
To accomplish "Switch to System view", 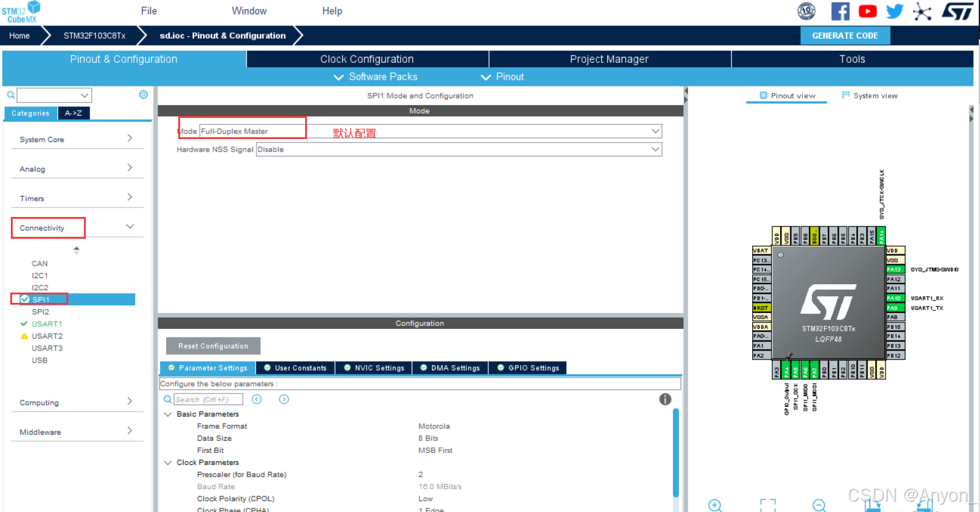I will coord(869,96).
